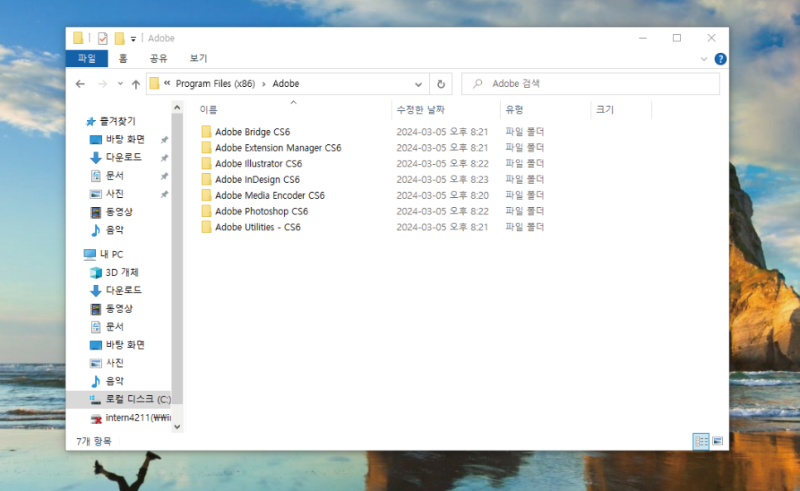The height and width of the screenshot is (491, 800).
Task: Open the Adobe Bridge CS6 folder icon
Action: pos(206,132)
